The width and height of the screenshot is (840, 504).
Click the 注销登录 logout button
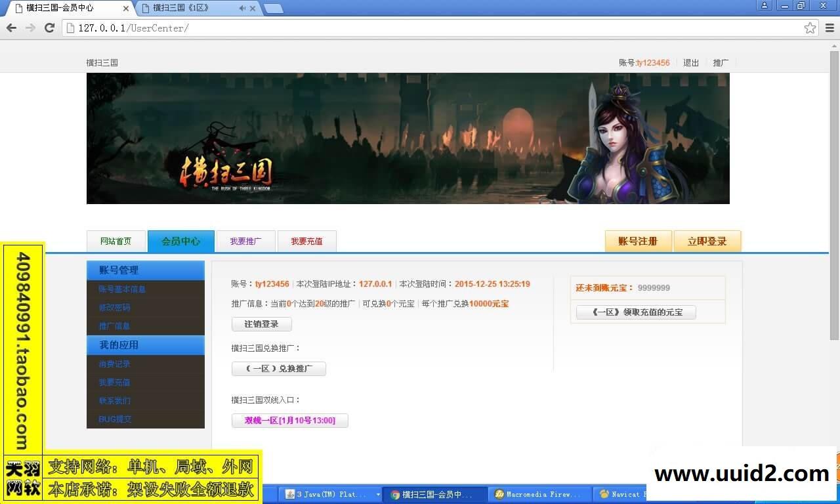click(261, 324)
